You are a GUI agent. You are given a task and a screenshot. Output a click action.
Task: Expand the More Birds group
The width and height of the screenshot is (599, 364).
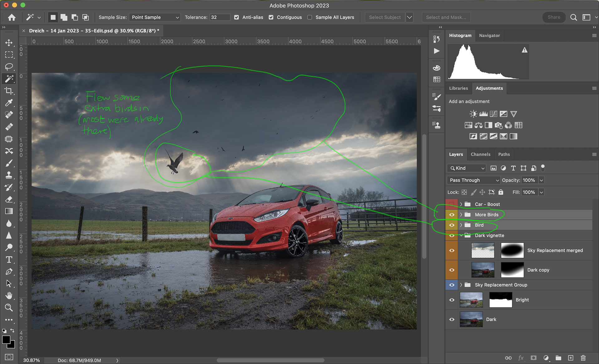click(x=461, y=215)
